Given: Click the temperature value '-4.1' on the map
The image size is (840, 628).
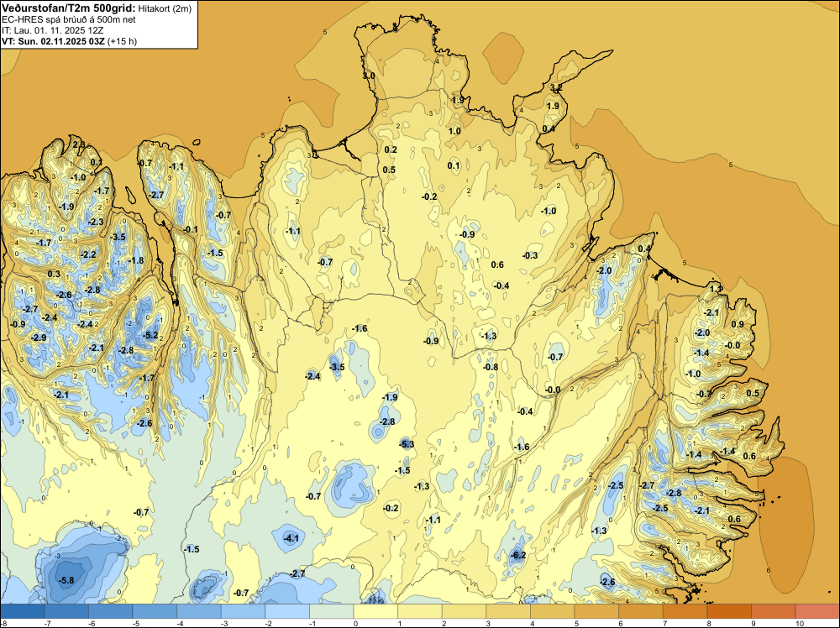Looking at the screenshot, I should pyautogui.click(x=291, y=539).
